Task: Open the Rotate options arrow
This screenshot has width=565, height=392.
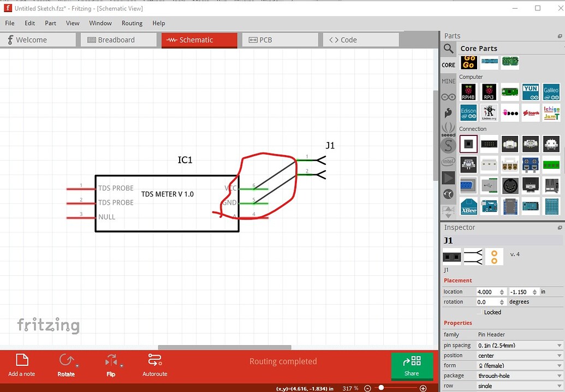Action: click(77, 366)
